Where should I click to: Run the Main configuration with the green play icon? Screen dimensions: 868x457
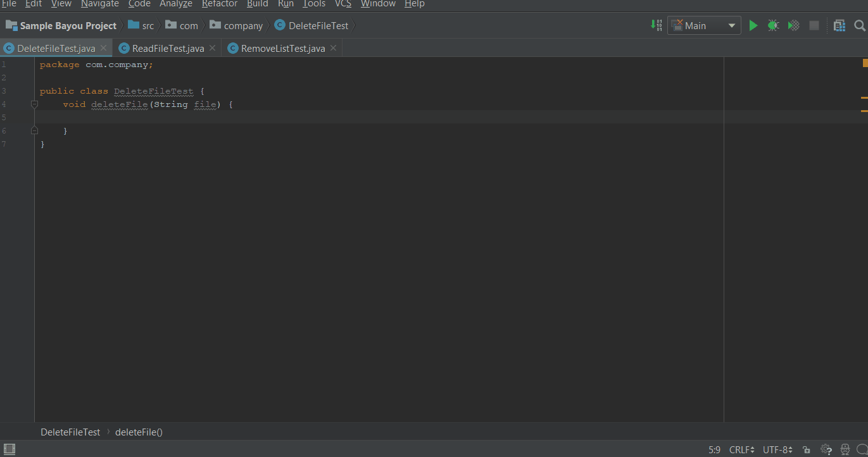pyautogui.click(x=753, y=25)
